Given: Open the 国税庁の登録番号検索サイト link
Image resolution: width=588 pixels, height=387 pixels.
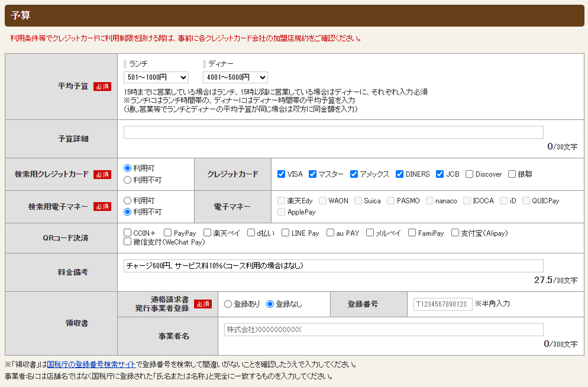Looking at the screenshot, I should (91, 364).
